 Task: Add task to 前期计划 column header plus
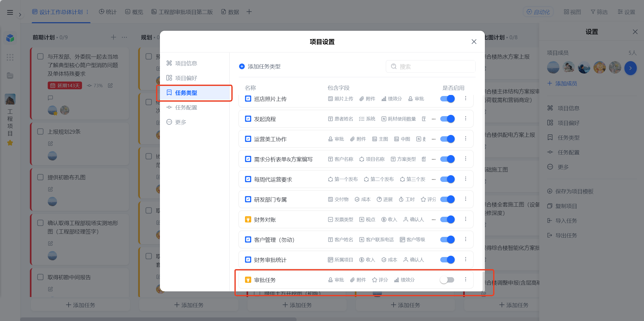[113, 37]
